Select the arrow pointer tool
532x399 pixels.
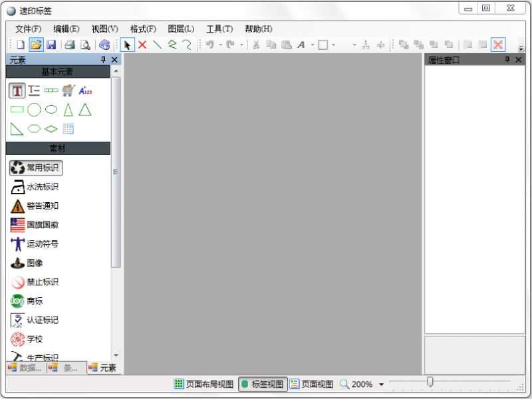point(127,45)
